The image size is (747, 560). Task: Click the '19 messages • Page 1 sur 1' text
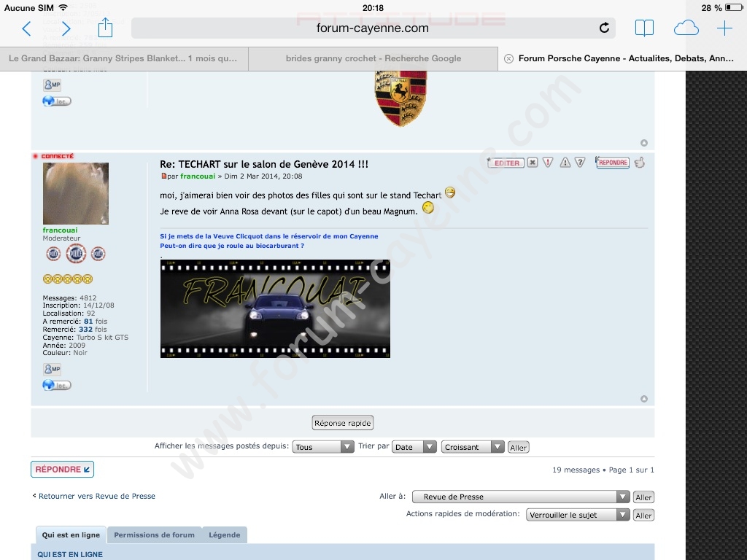tap(603, 470)
